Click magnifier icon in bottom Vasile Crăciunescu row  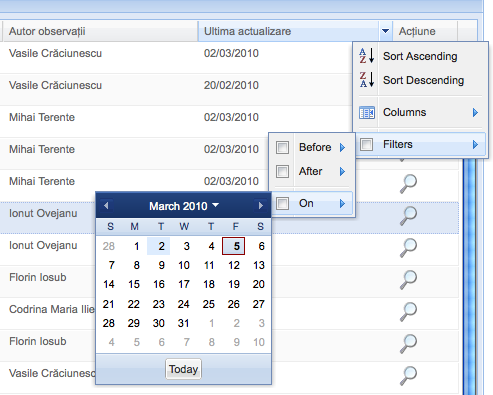pyautogui.click(x=408, y=376)
